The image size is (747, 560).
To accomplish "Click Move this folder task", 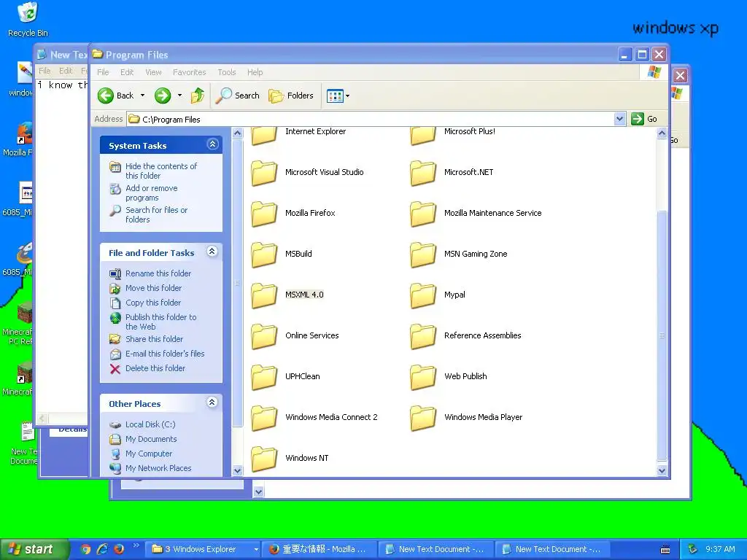I will (x=153, y=288).
